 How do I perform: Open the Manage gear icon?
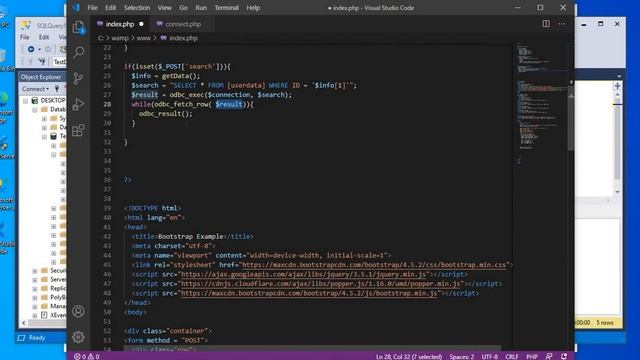tap(78, 337)
